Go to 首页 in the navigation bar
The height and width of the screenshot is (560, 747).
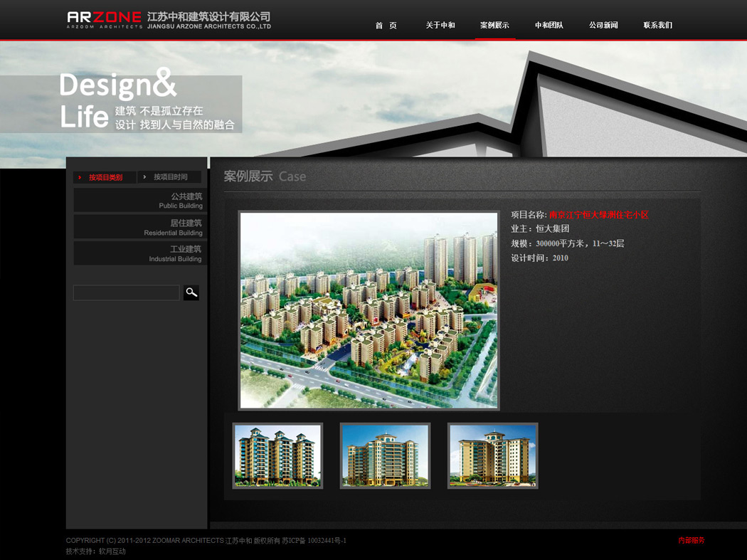point(386,26)
